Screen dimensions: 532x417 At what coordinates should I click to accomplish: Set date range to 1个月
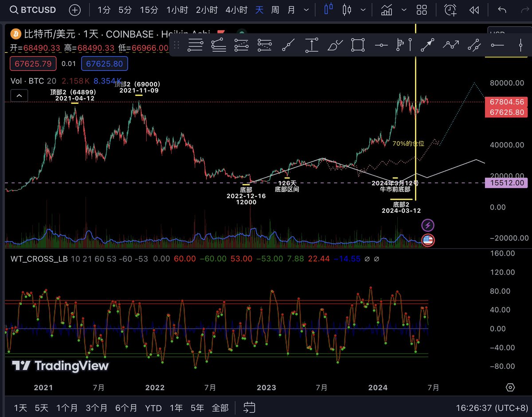click(x=67, y=408)
